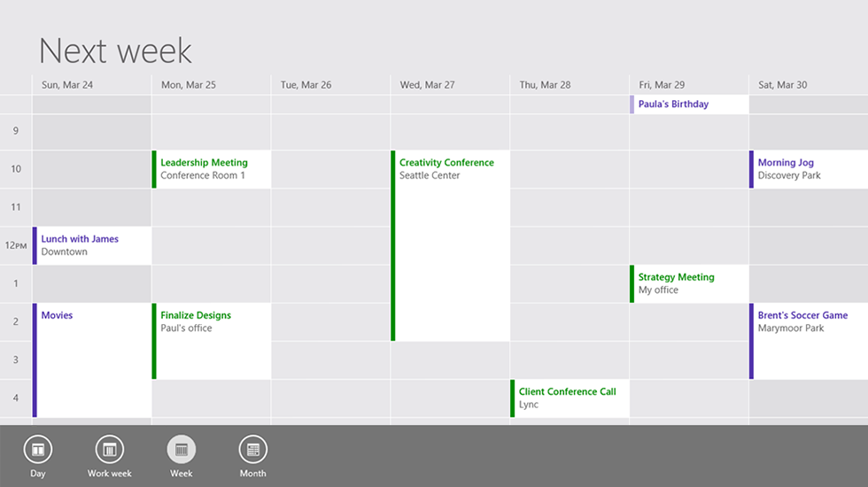The image size is (868, 487).
Task: Switch to Day view icon
Action: [x=38, y=450]
